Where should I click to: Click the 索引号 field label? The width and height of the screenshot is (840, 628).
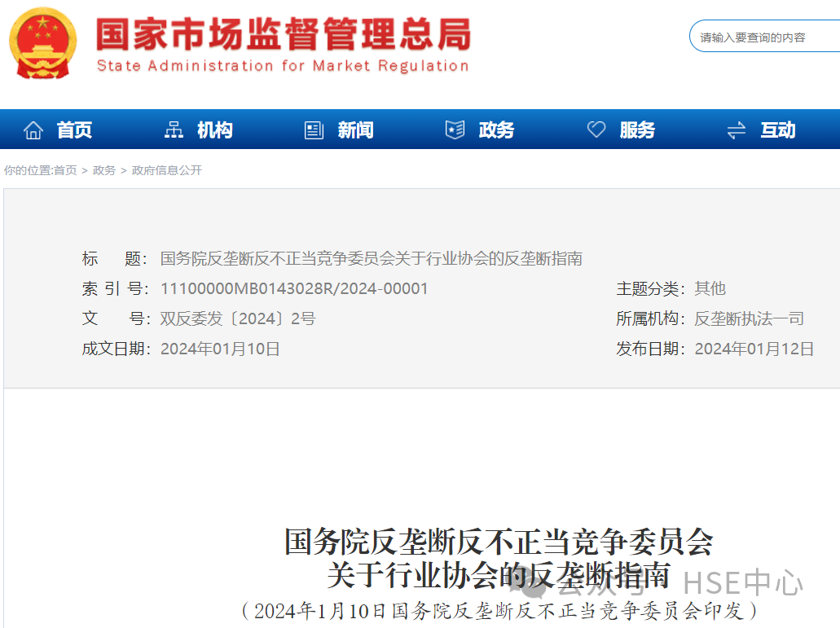point(115,288)
